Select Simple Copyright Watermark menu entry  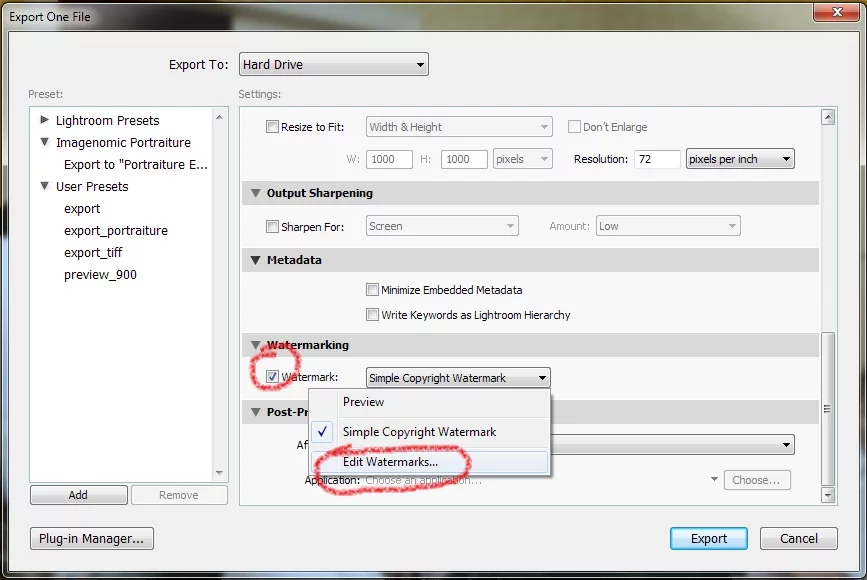click(x=430, y=432)
